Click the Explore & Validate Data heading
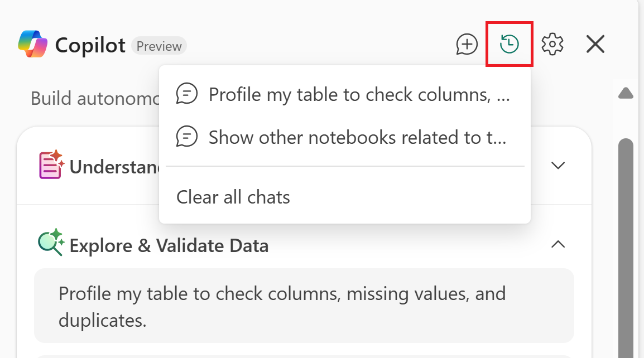644x358 pixels. point(169,245)
